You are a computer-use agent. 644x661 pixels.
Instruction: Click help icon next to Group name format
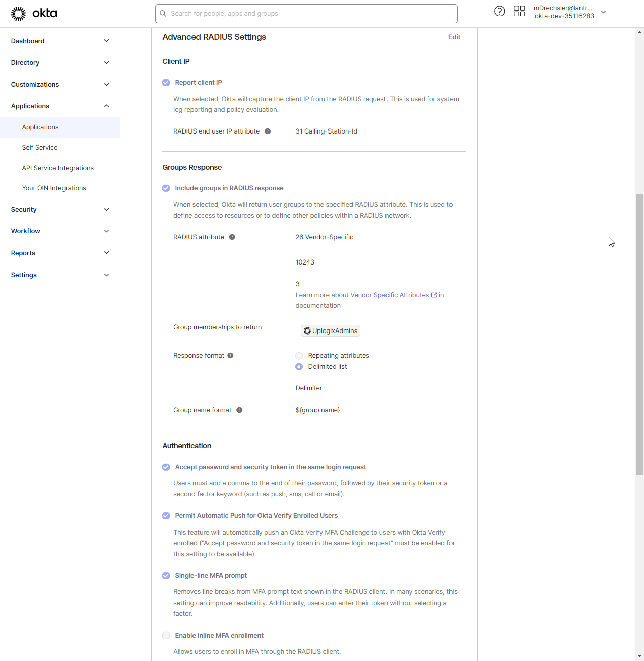click(x=239, y=410)
